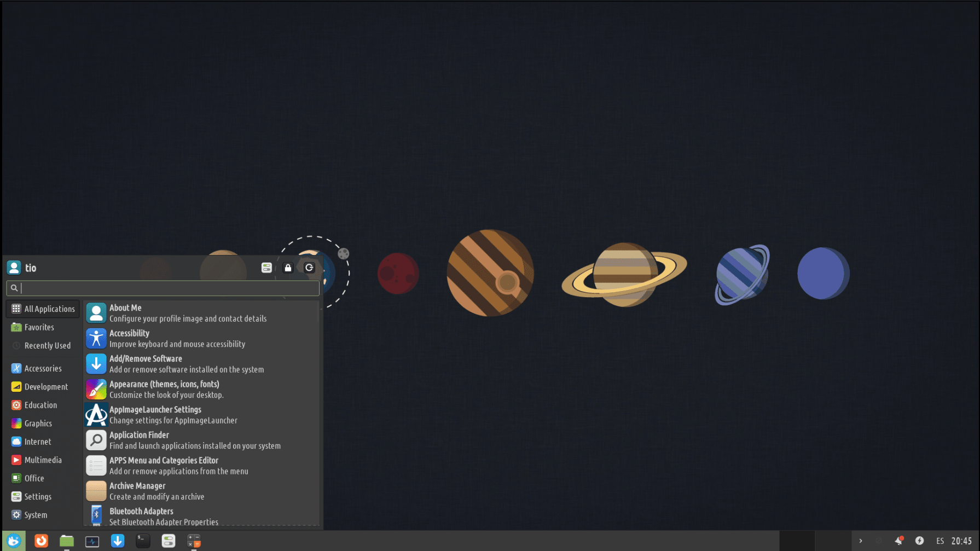Click the lock screen icon in menu header
The image size is (980, 551).
(288, 268)
